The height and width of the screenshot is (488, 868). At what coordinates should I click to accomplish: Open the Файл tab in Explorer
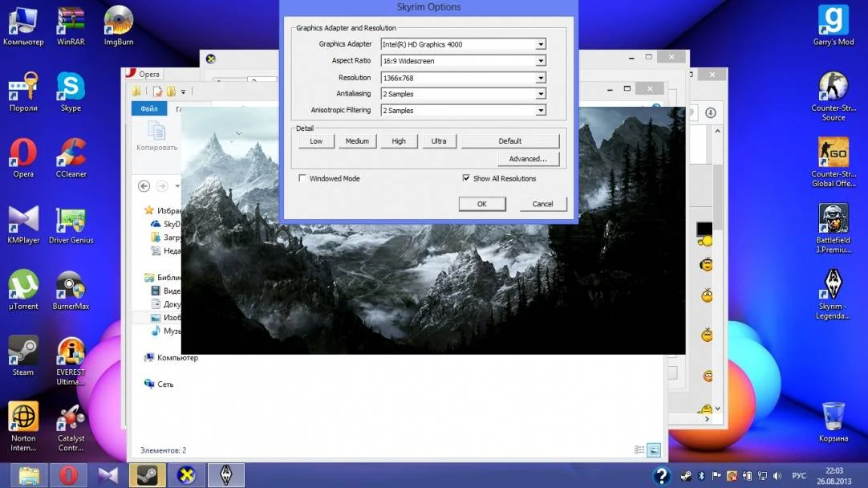149,108
